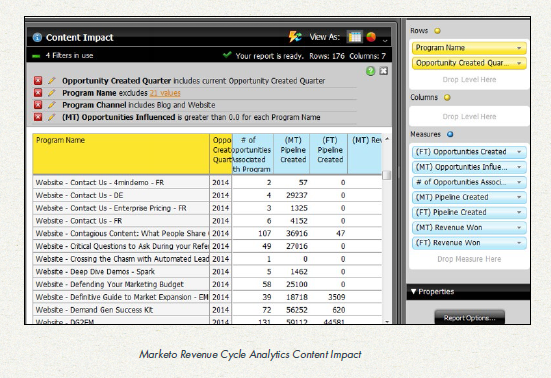This screenshot has height=378, width=551.
Task: Remove the Opportunity Created Quarter filter
Action: [38, 81]
